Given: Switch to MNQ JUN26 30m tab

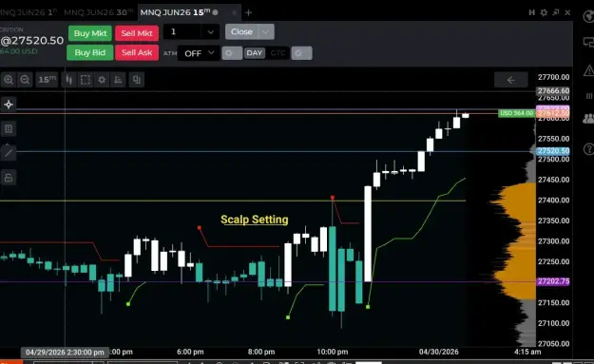Looking at the screenshot, I should click(99, 12).
